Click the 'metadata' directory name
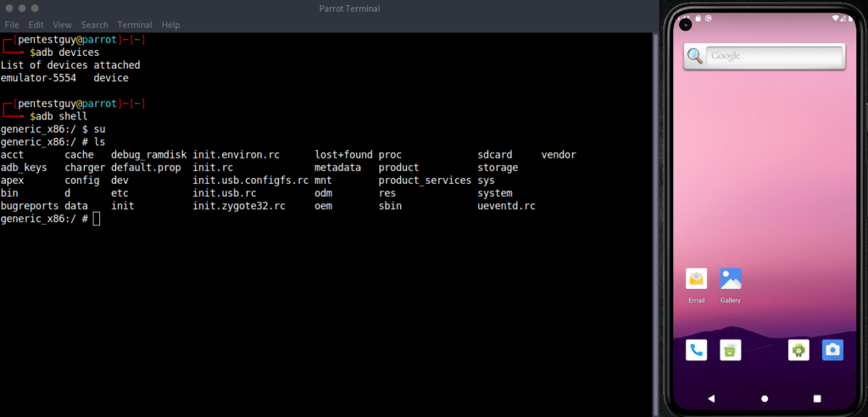Screen dimensions: 868x417 337,168
